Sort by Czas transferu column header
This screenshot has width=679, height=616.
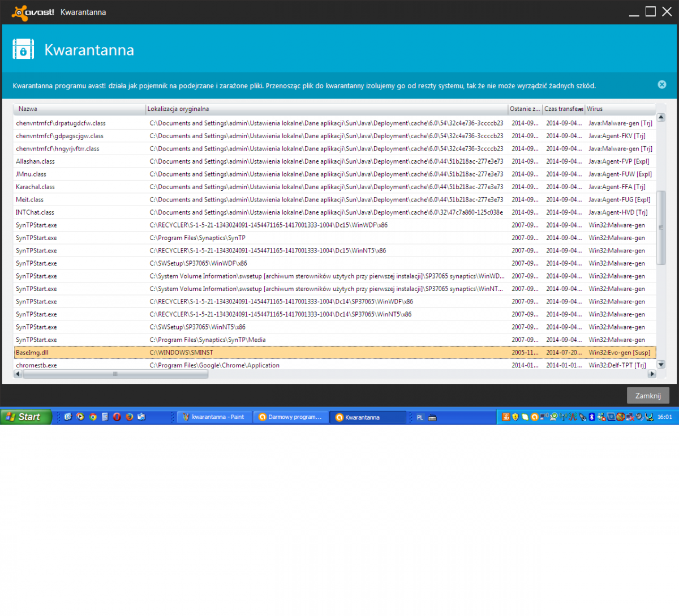click(x=564, y=109)
